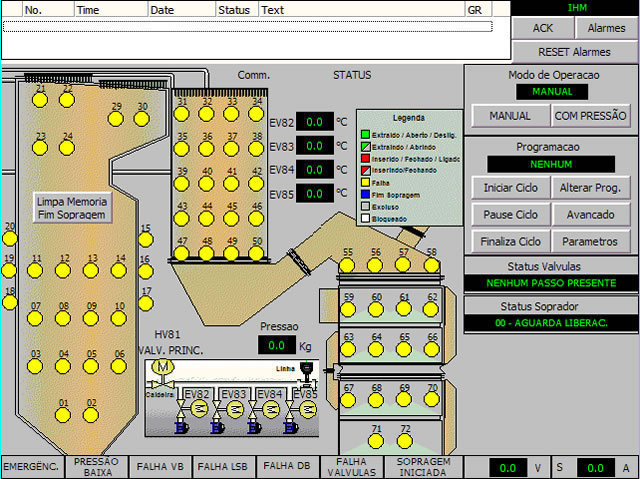Open the Avancado settings
The image size is (640, 479).
(x=590, y=215)
